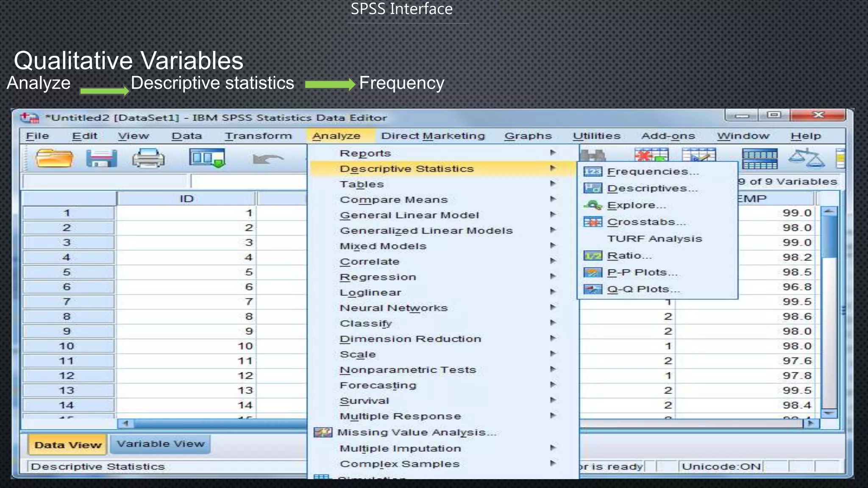Open the Transform menu
Viewport: 868px width, 488px height.
(258, 136)
